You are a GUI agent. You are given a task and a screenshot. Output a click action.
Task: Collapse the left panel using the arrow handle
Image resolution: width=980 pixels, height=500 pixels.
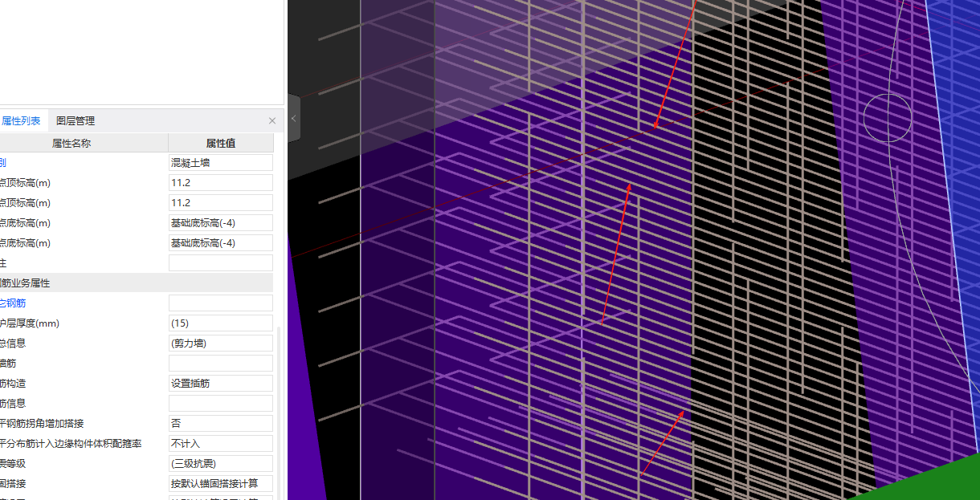(x=294, y=118)
